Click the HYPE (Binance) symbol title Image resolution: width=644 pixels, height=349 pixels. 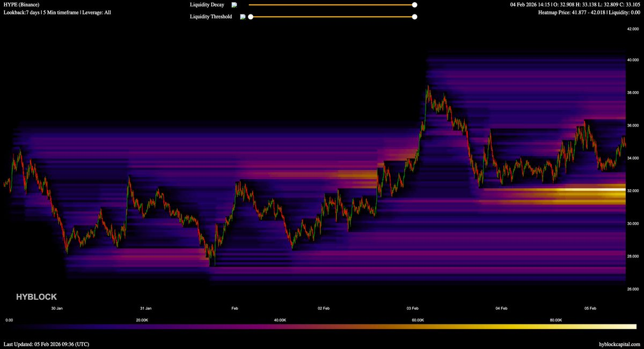(x=21, y=5)
